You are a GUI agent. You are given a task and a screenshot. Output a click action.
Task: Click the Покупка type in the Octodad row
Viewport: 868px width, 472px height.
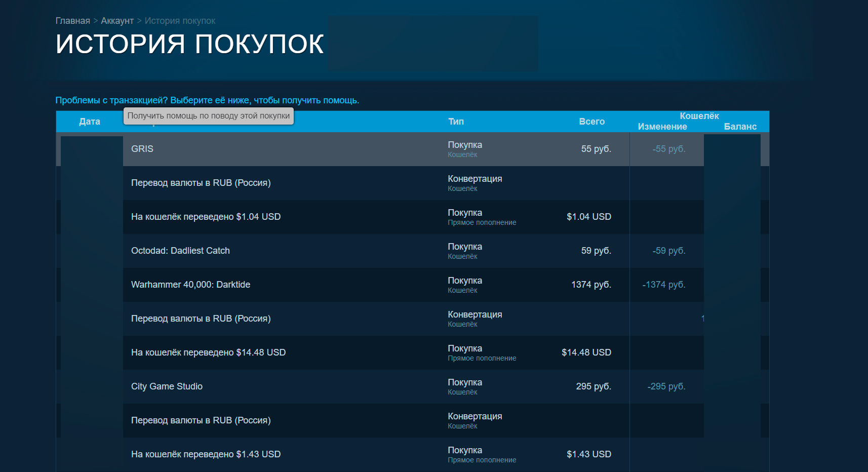pyautogui.click(x=465, y=247)
